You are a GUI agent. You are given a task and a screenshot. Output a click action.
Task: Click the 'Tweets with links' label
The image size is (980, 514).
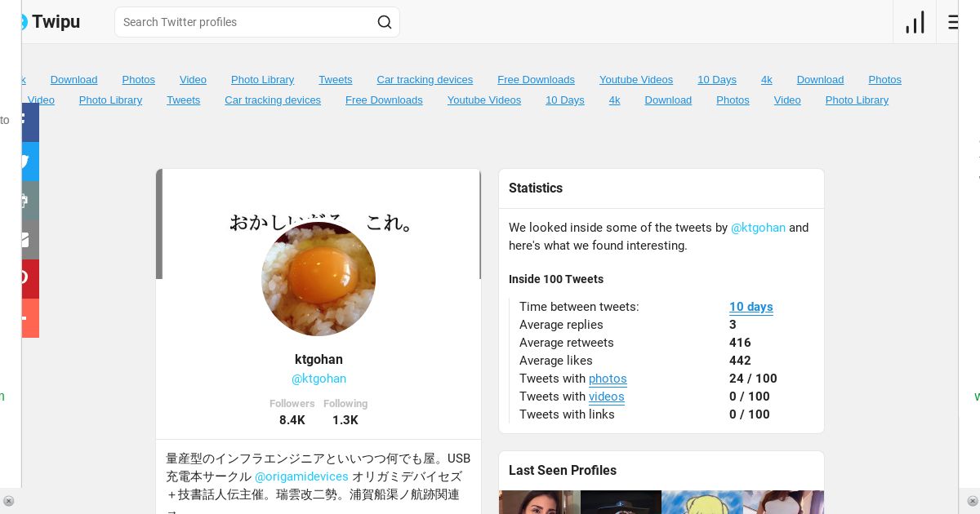[567, 414]
